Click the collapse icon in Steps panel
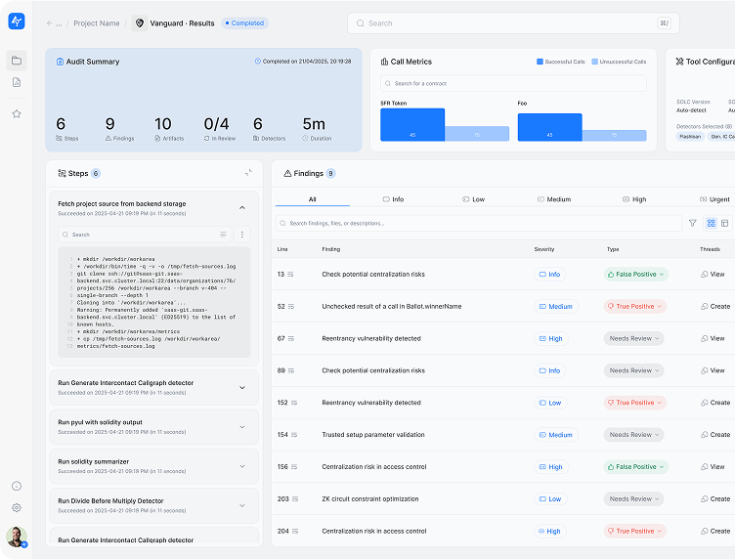Viewport: 735px width, 560px height. 248,173
